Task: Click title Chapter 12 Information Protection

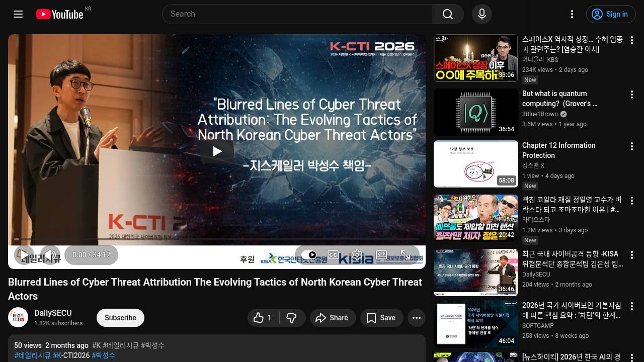Action: coord(559,150)
